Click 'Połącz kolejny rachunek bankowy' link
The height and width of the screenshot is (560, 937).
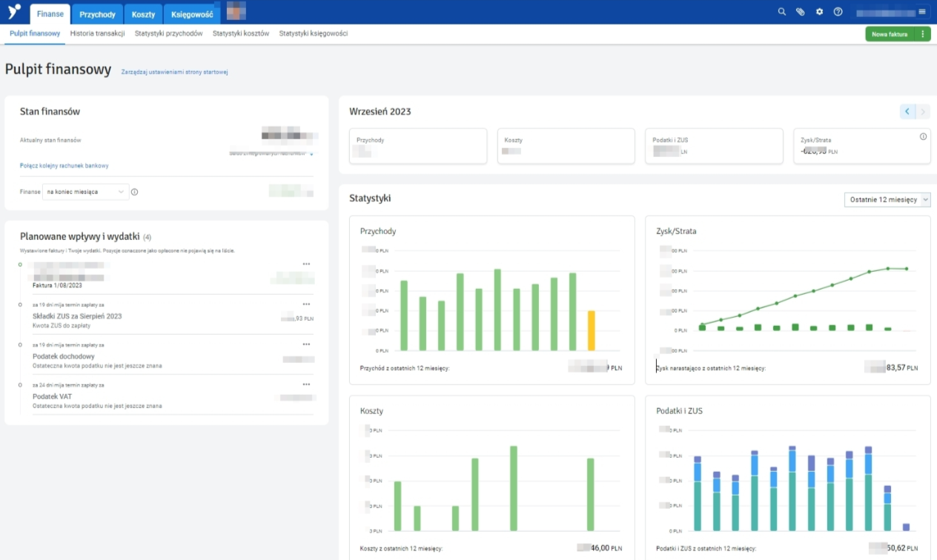(64, 166)
